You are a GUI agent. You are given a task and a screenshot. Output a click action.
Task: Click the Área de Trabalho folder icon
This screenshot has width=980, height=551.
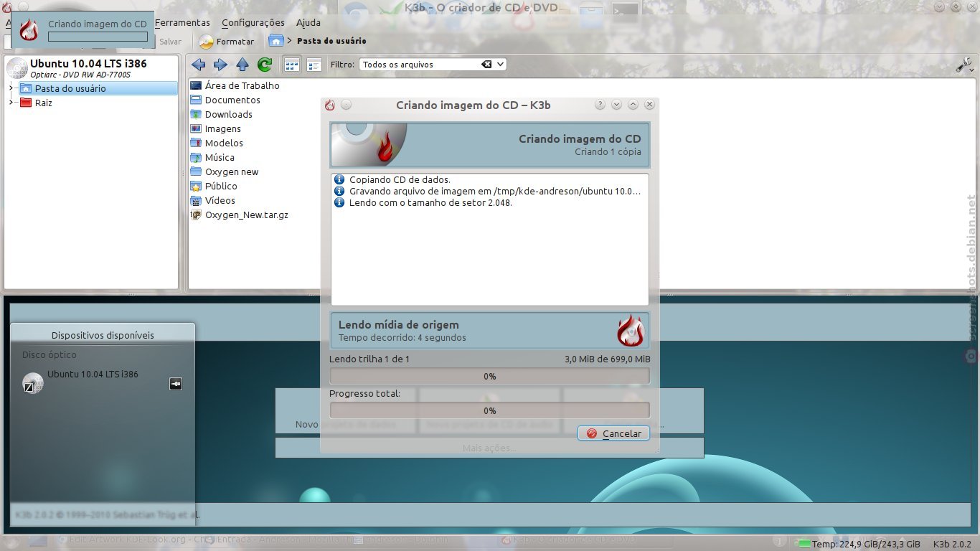pyautogui.click(x=196, y=85)
